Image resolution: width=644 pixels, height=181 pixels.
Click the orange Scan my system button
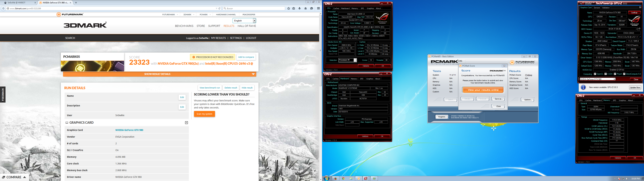[x=204, y=114]
